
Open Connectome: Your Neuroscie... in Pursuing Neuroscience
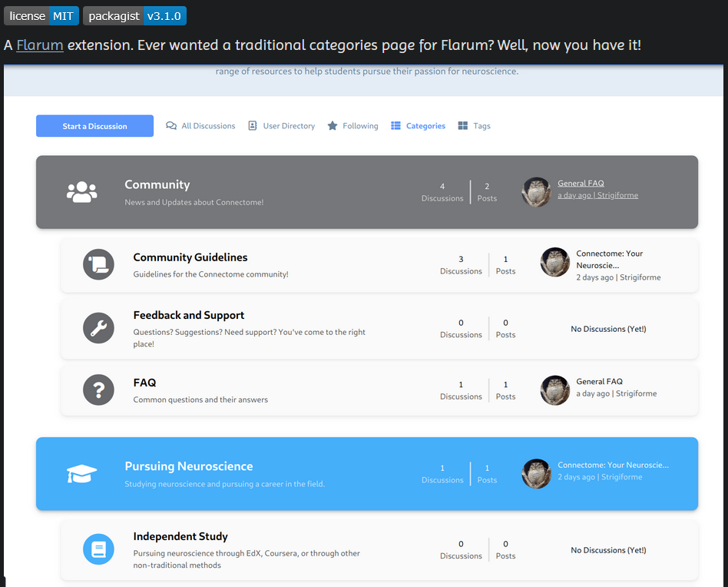click(x=614, y=465)
